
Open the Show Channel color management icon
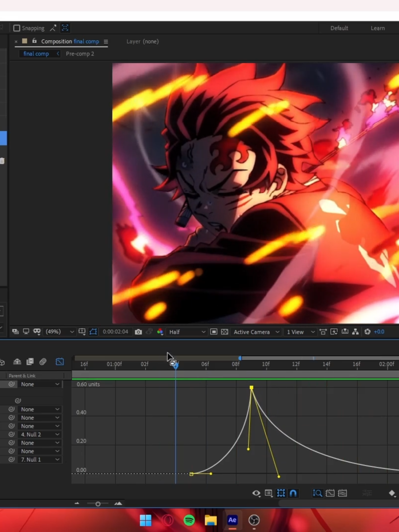[160, 332]
